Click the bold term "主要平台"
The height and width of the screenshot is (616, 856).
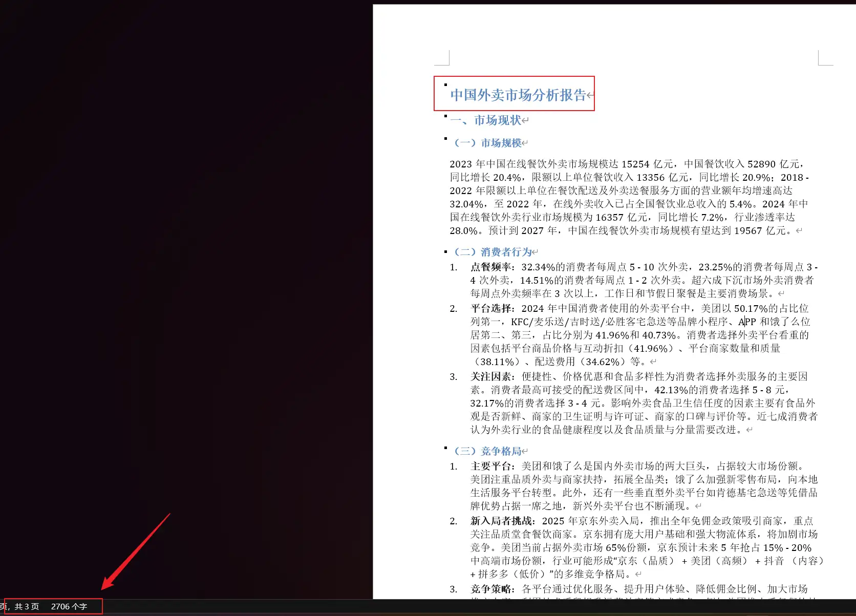(x=491, y=466)
